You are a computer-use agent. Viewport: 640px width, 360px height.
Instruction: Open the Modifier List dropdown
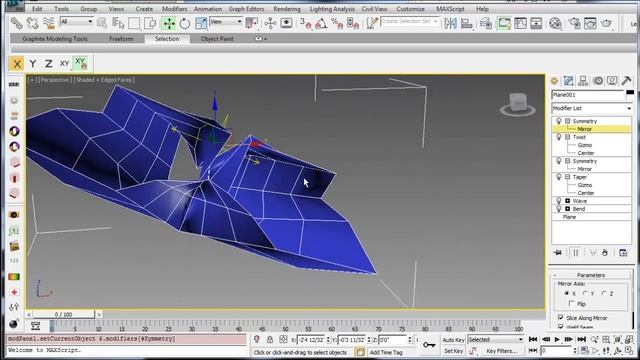coord(591,108)
